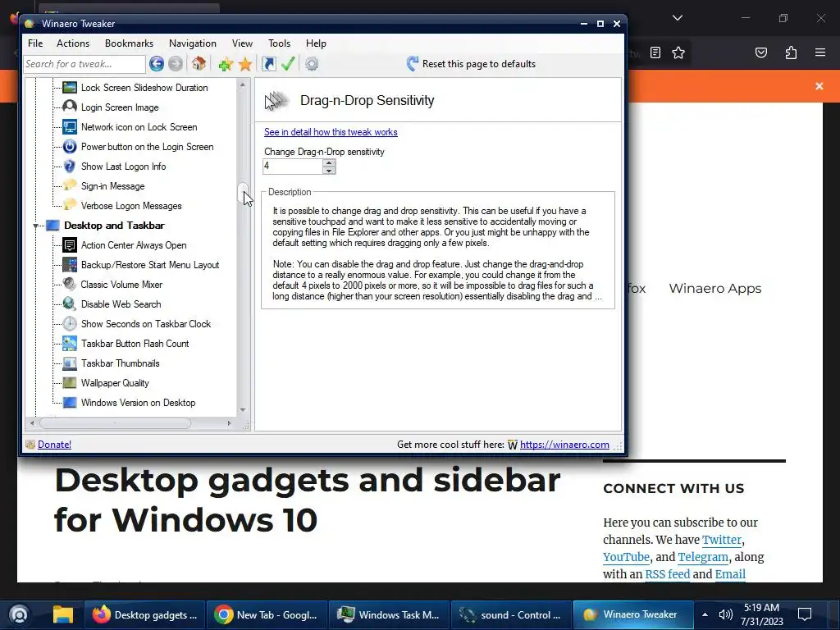
Task: Click the tree scroll down arrow
Action: (x=243, y=410)
